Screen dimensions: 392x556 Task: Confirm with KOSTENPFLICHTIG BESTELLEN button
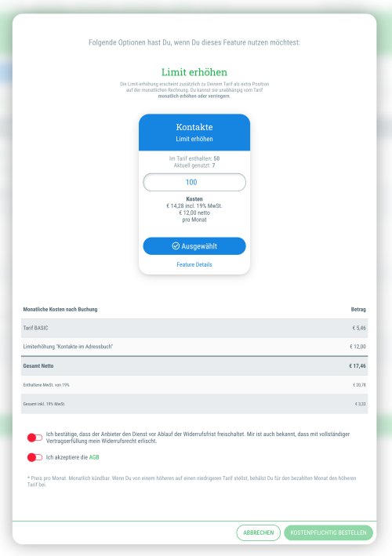(x=328, y=532)
